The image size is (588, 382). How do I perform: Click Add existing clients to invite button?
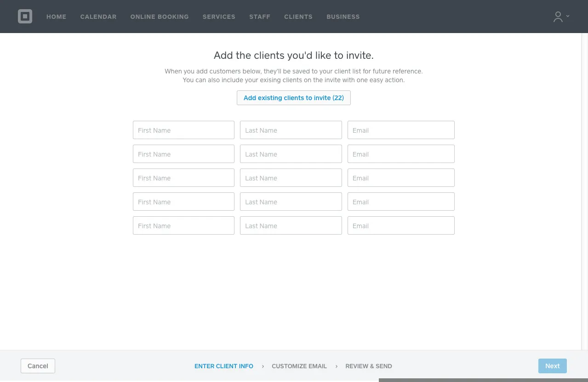[294, 98]
